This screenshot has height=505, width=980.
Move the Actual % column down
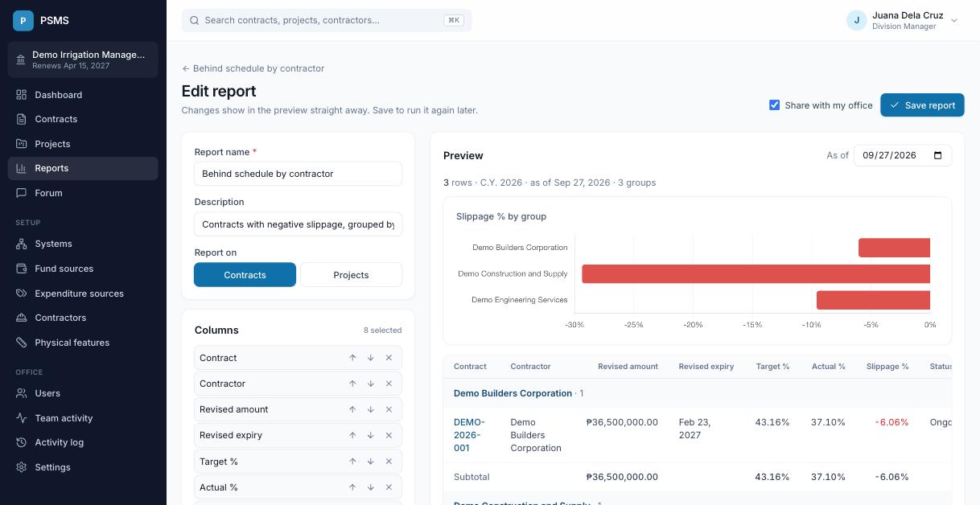pos(371,487)
